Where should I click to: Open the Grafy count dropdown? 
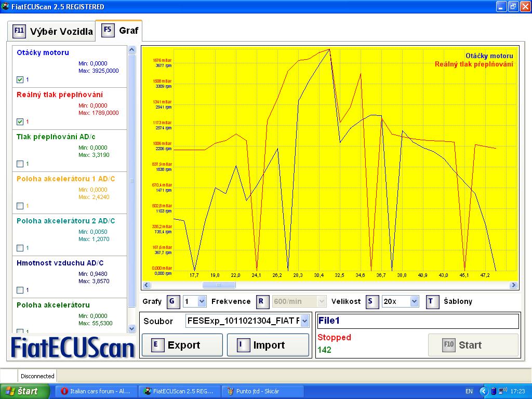pos(202,301)
